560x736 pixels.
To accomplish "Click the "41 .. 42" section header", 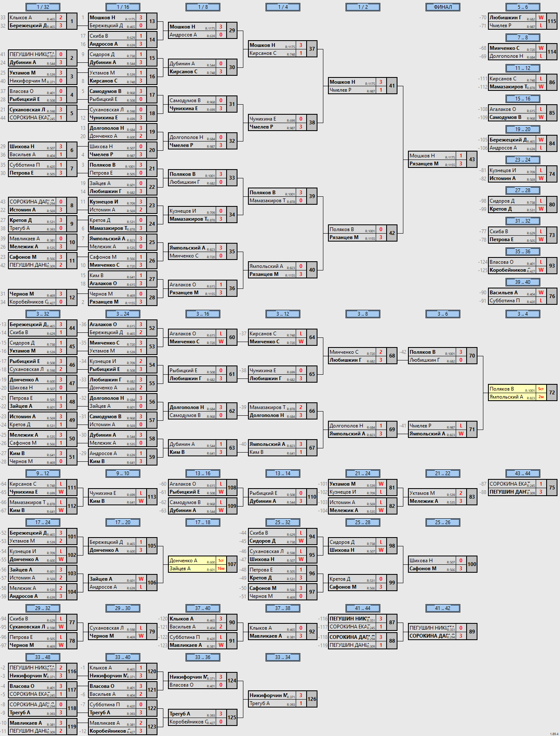I will [x=443, y=608].
